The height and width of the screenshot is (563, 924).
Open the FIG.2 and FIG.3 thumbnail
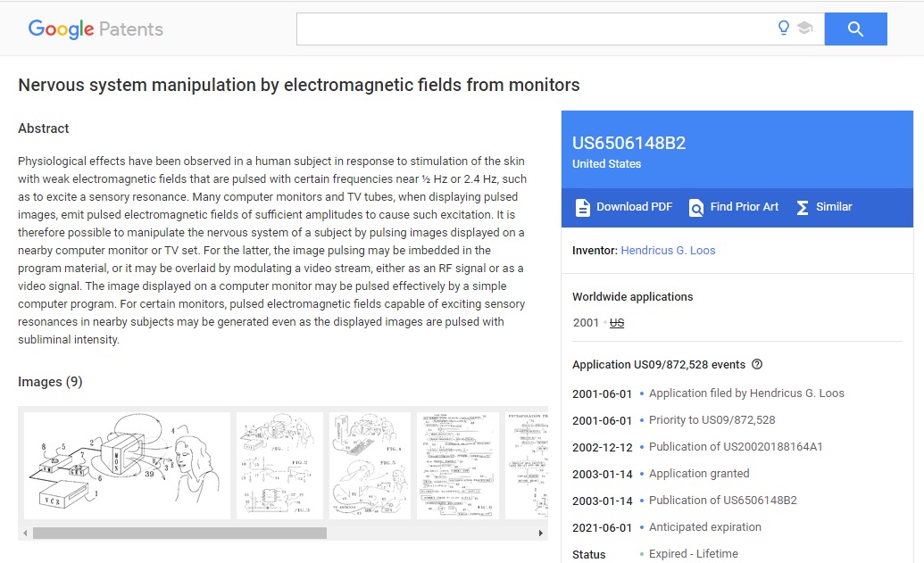(279, 465)
